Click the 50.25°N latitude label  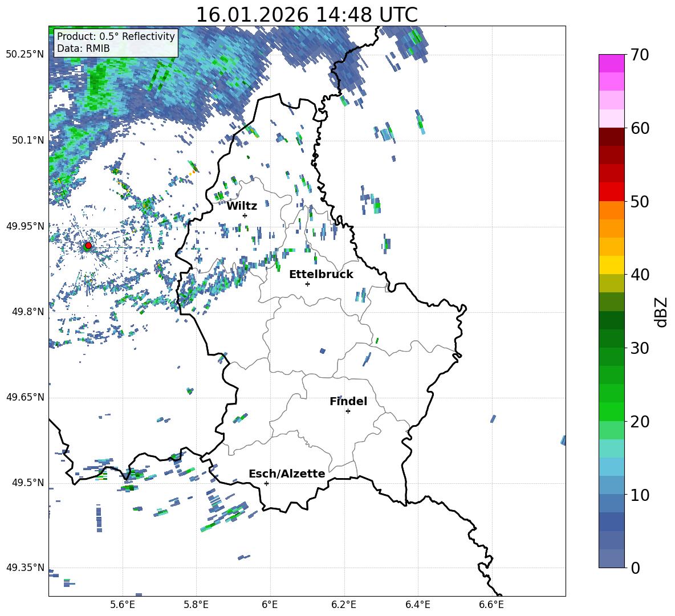click(x=25, y=54)
